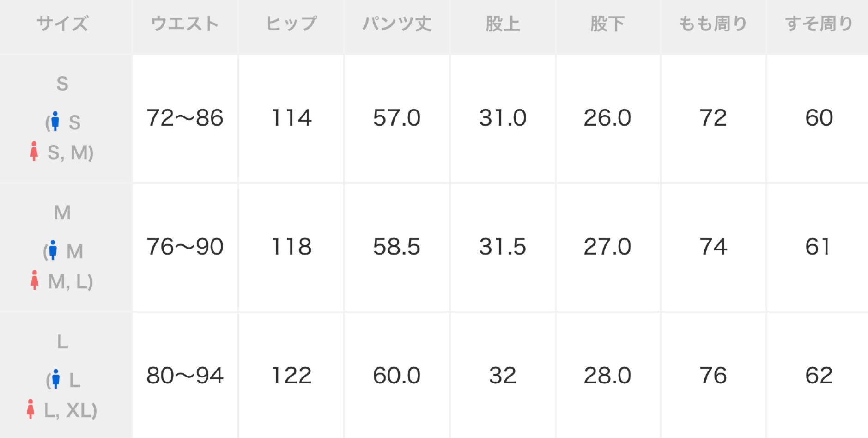This screenshot has width=868, height=438.
Task: Click the waist value 72〜86
Action: point(185,118)
